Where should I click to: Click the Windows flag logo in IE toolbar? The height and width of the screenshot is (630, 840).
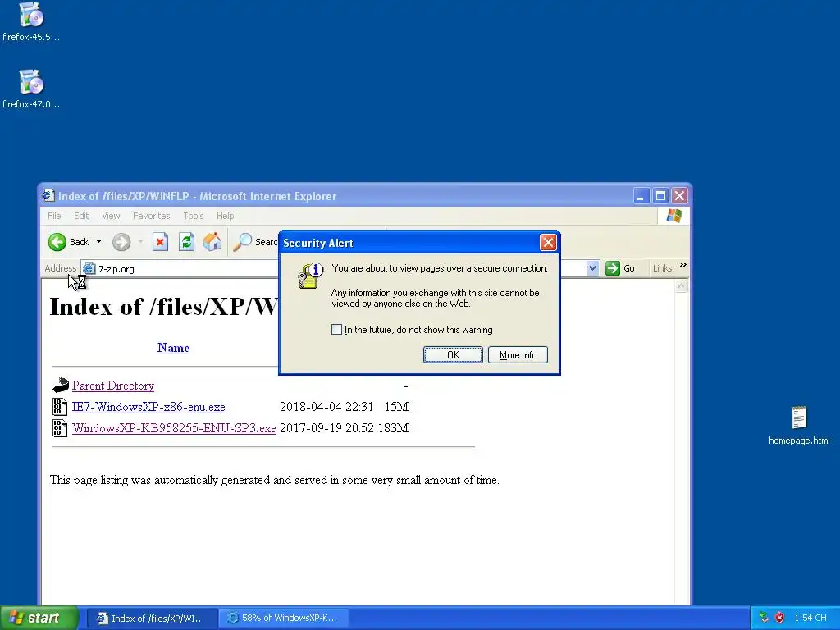[674, 216]
